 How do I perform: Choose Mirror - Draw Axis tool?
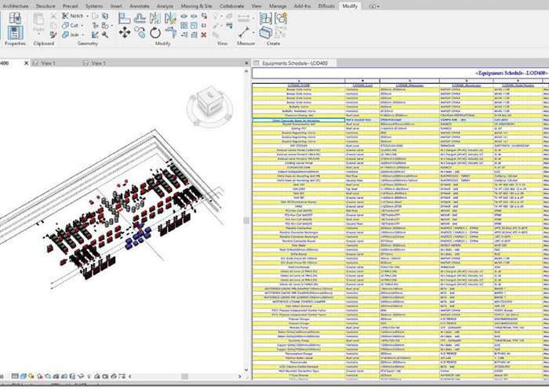(x=170, y=17)
